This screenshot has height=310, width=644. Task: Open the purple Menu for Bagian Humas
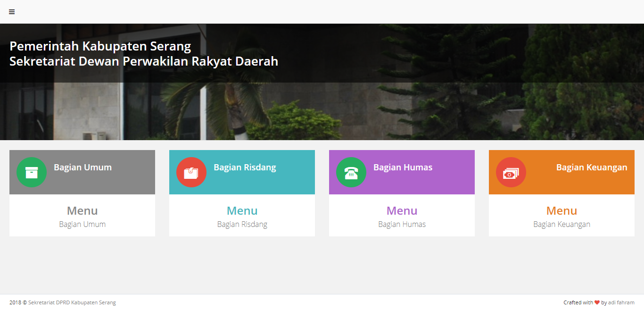tap(402, 211)
